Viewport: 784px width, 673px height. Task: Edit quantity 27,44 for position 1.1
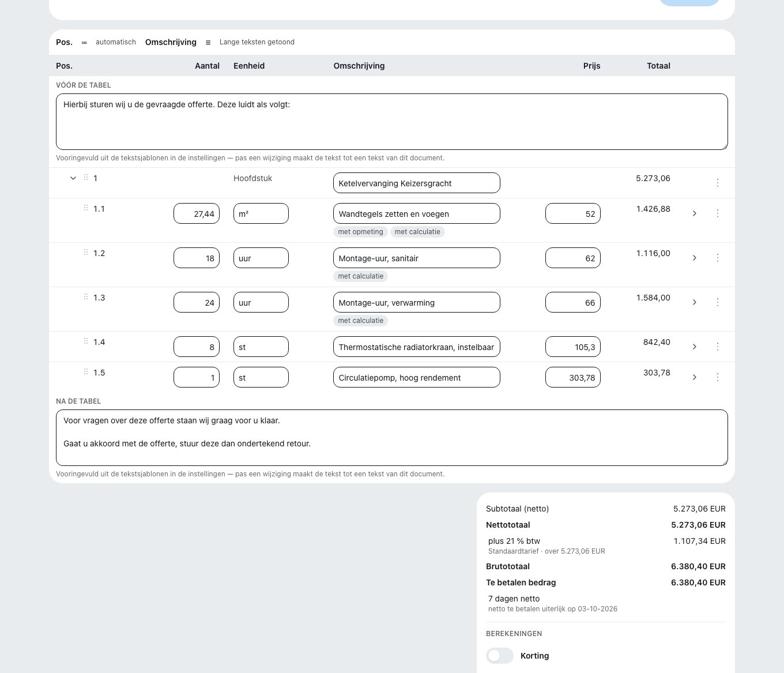click(197, 213)
